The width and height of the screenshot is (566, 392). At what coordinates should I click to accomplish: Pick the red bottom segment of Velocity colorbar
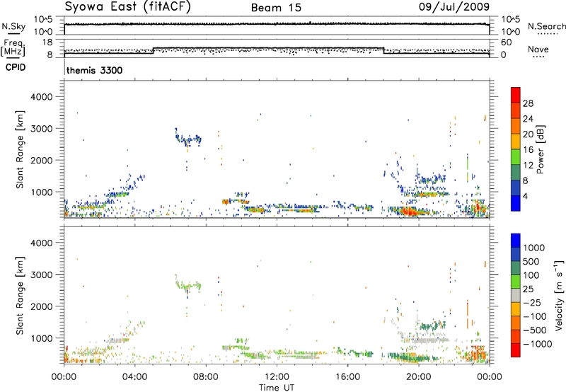[x=516, y=350]
